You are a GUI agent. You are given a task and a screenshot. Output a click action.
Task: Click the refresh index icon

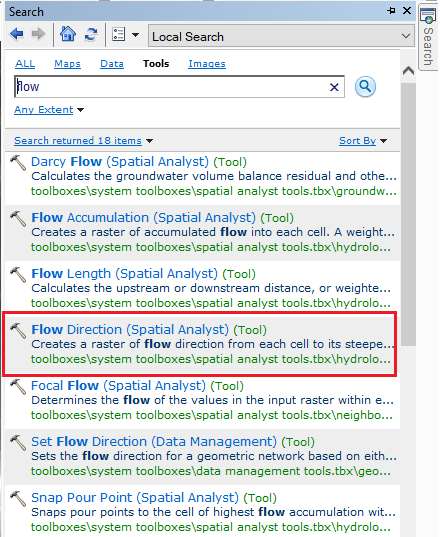pyautogui.click(x=91, y=34)
